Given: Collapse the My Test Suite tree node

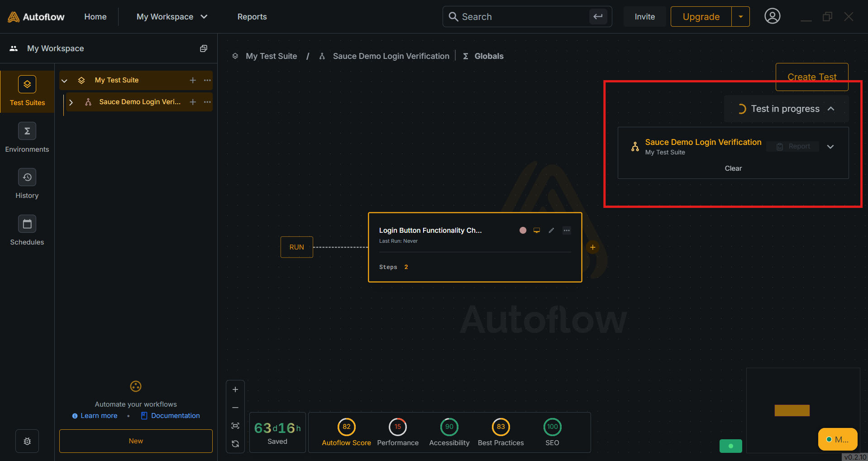Looking at the screenshot, I should pyautogui.click(x=64, y=81).
